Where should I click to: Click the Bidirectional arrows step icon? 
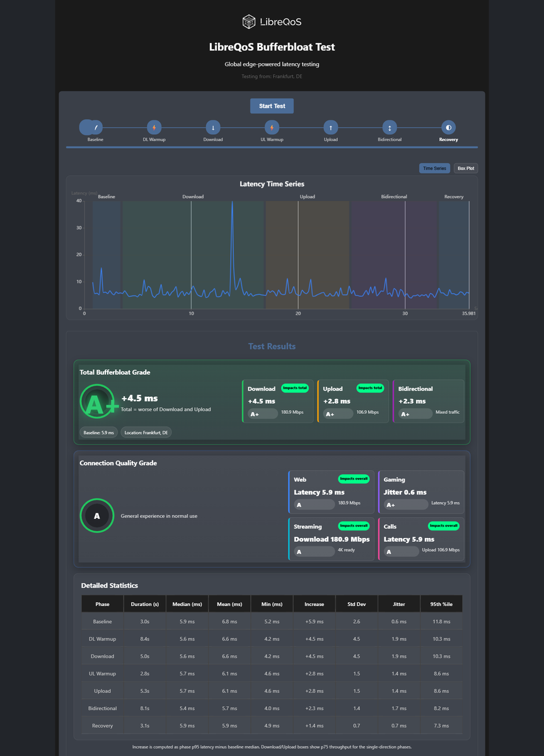390,127
